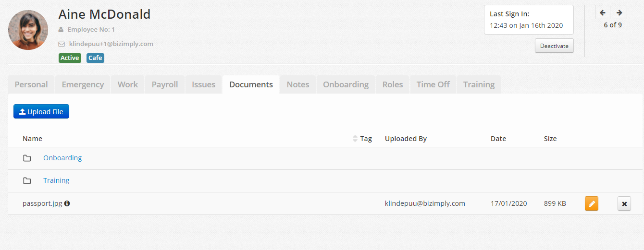Click the Training folder icon
644x250 pixels.
27,180
